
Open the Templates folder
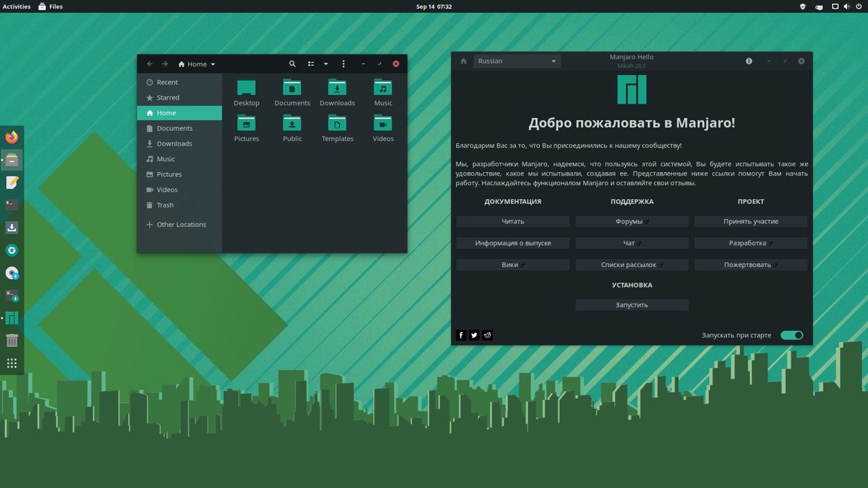(x=337, y=128)
